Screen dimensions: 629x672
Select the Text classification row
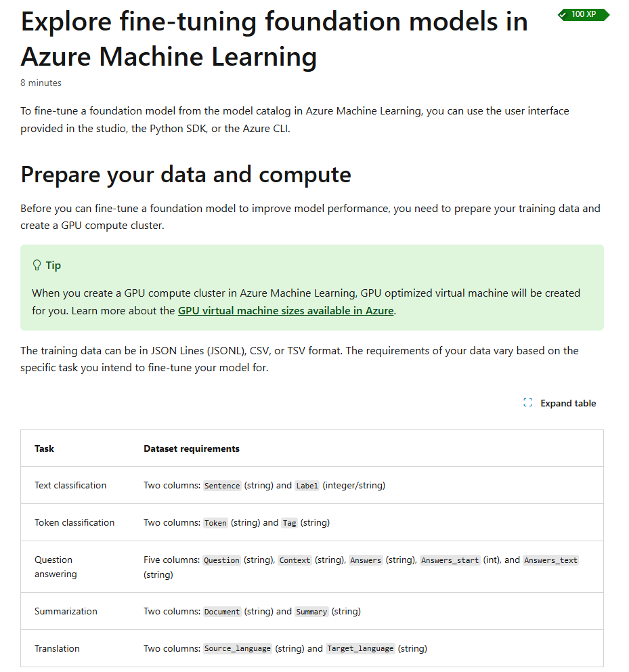point(312,485)
